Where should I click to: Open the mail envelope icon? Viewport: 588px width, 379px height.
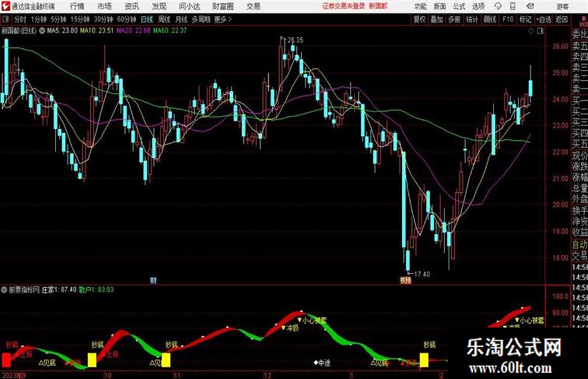coord(530,6)
